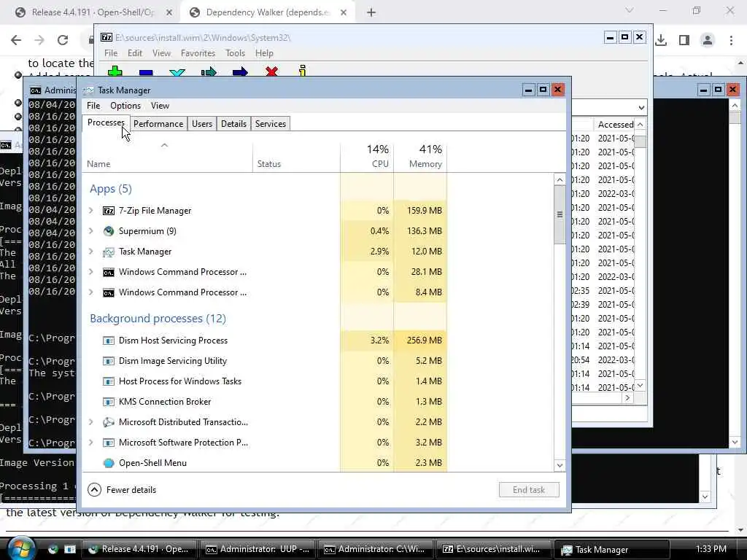Screen dimensions: 747x560
Task: Switch to the Users tab
Action: (202, 124)
